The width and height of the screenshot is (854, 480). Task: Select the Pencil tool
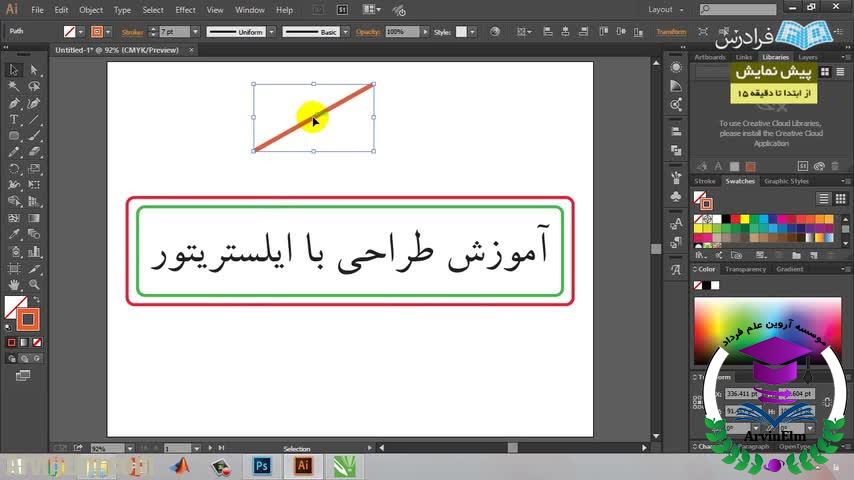click(x=14, y=152)
